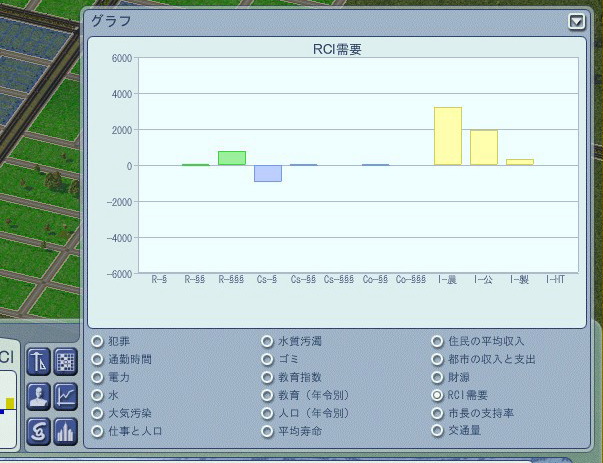Collapse the グラフ panel with arrow button
The width and height of the screenshot is (603, 463).
point(576,22)
